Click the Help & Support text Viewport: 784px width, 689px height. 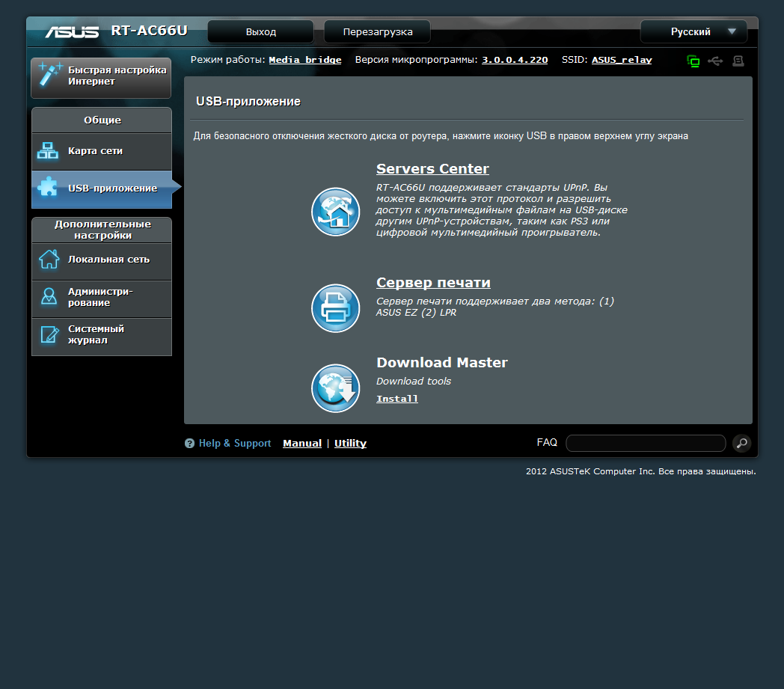[235, 443]
